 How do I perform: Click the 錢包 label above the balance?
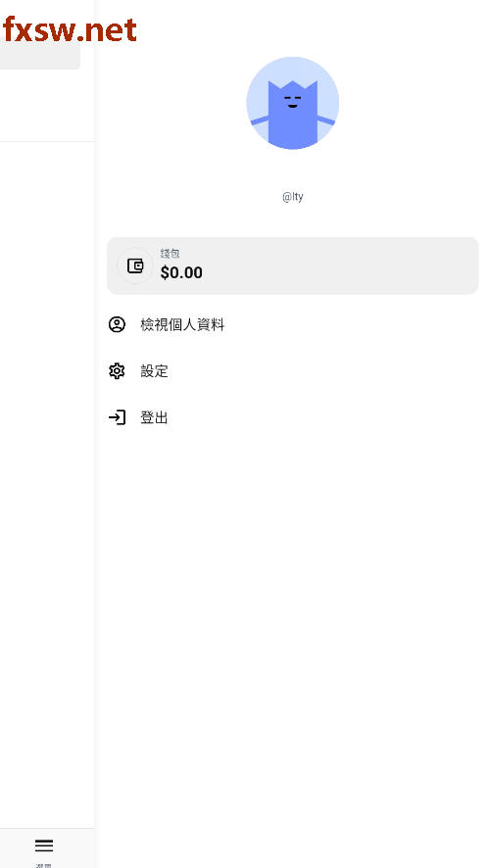170,254
